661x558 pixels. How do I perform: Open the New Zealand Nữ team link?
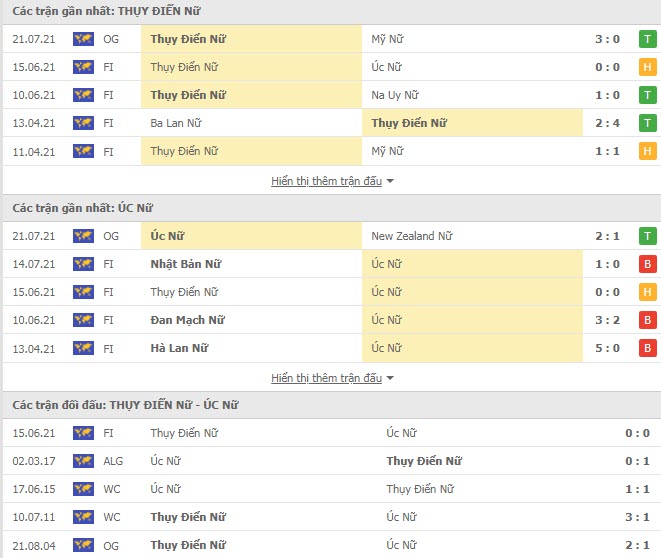411,236
